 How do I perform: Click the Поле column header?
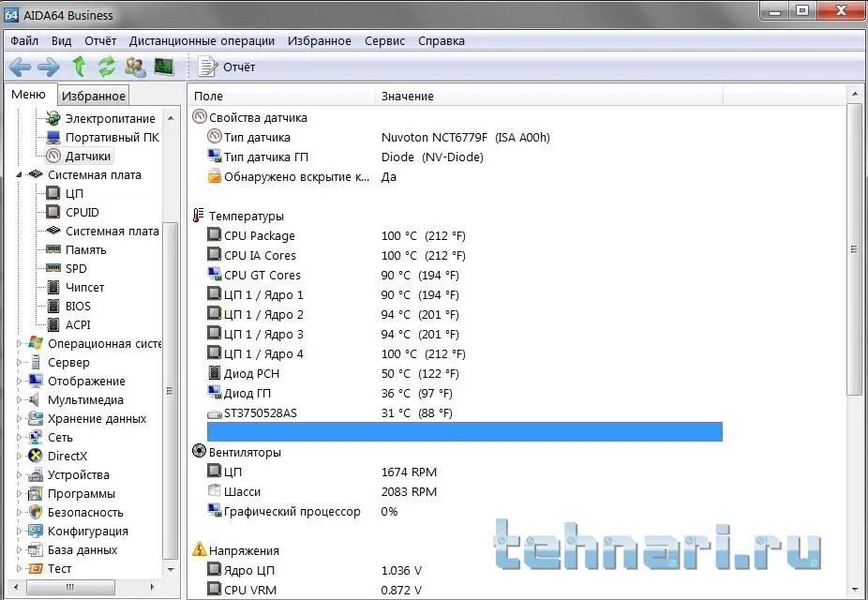[x=282, y=96]
